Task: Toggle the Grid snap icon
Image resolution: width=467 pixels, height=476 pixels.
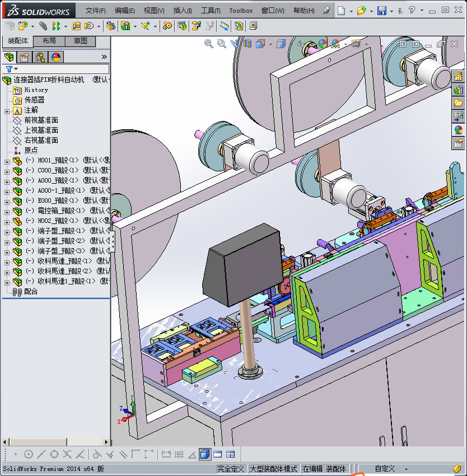Action: coord(179,454)
